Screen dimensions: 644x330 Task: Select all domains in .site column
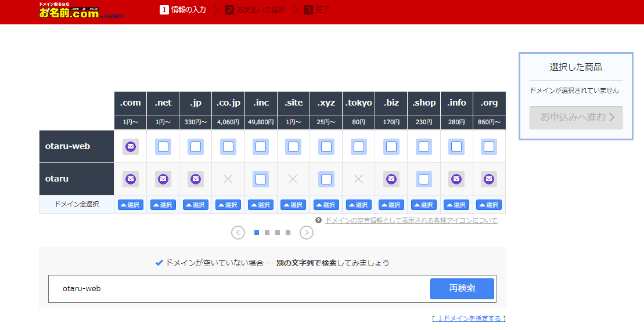click(x=293, y=205)
